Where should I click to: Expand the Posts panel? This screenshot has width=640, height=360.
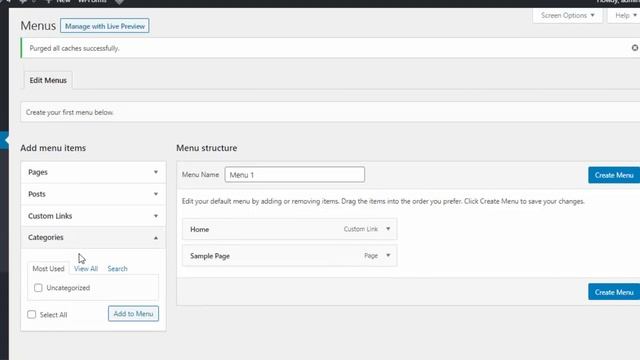(x=93, y=194)
